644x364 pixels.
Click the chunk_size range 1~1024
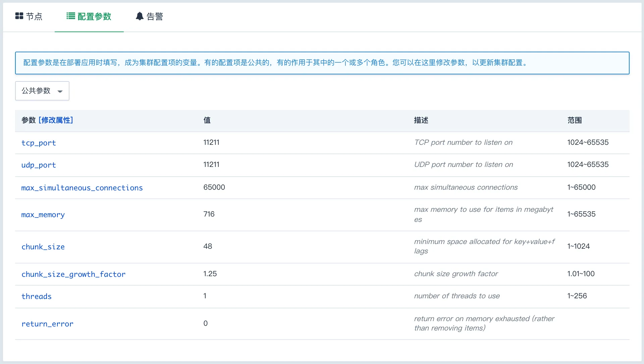[578, 246]
